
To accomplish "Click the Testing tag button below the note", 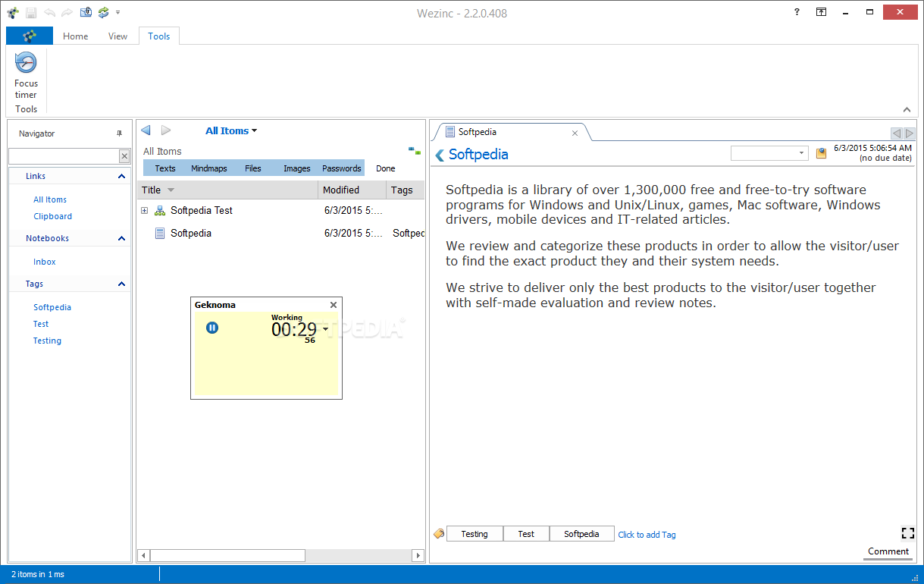I will [x=475, y=534].
